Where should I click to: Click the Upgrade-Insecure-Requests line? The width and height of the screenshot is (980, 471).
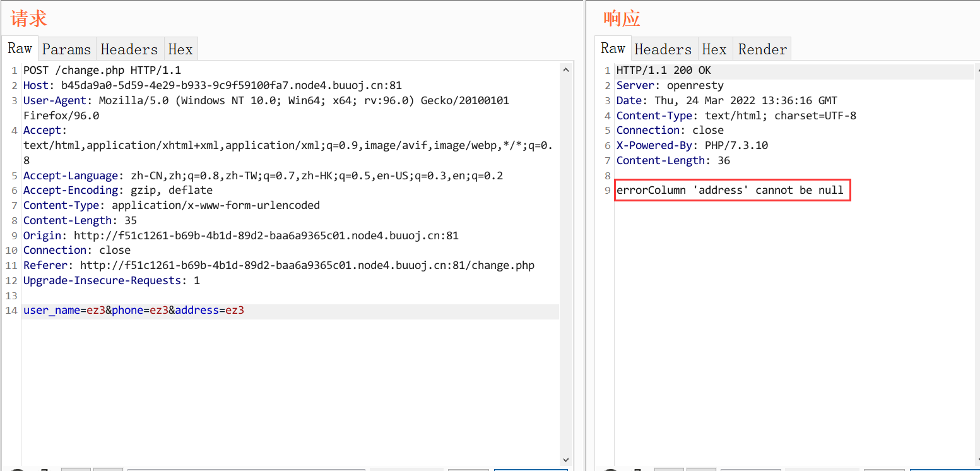point(112,280)
